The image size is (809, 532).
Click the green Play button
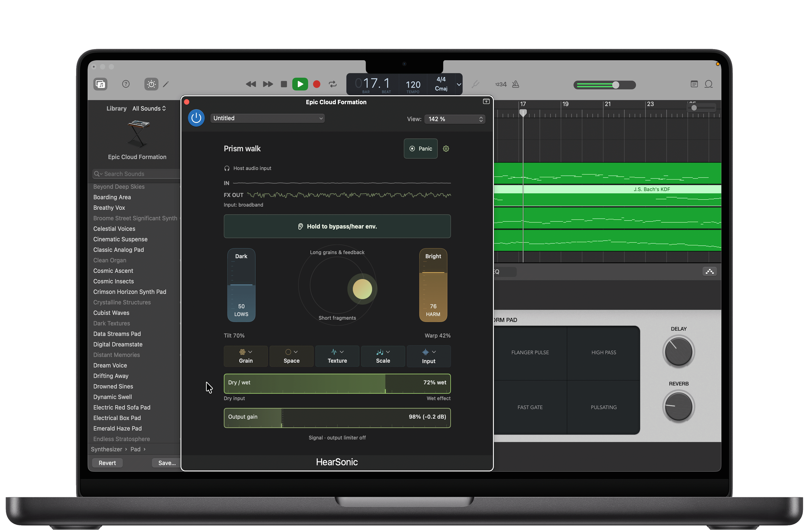coord(300,84)
